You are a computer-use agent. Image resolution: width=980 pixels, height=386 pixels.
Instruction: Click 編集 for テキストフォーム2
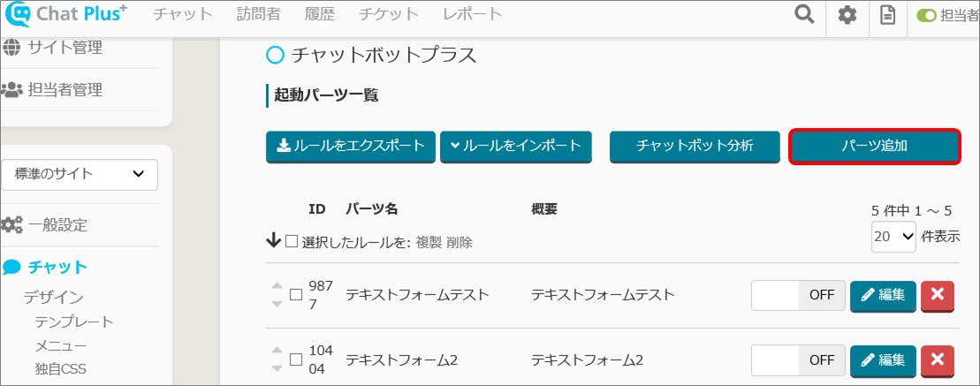tap(883, 360)
